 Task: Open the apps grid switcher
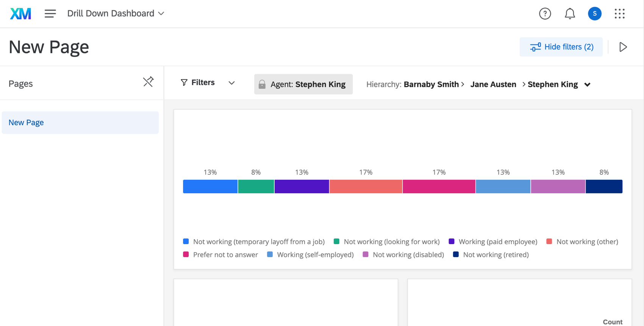[x=619, y=14]
